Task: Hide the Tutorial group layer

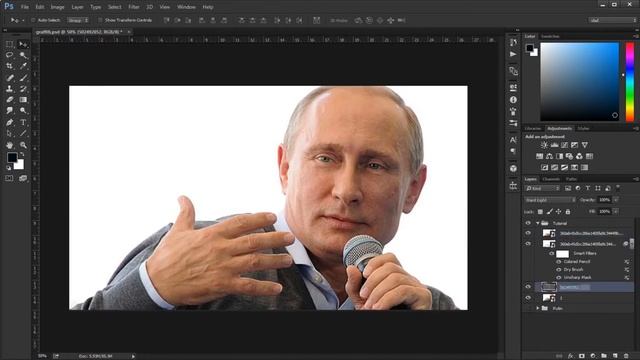Action: [x=528, y=223]
